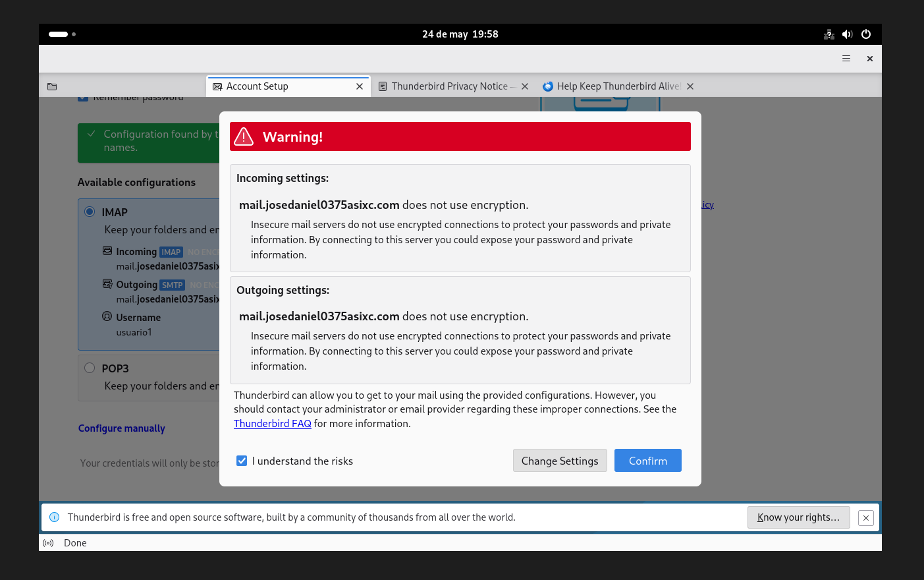Switch to the Thunderbird Privacy Notice tab
The image size is (924, 580).
(454, 86)
